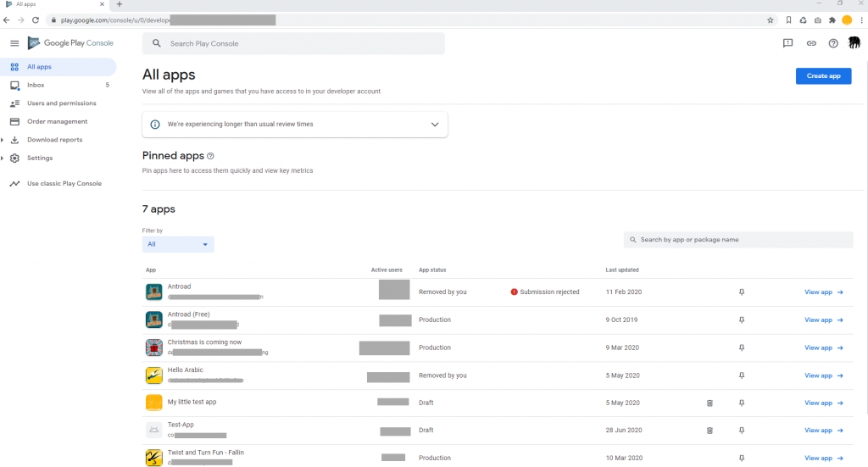View app for Christmas is coming now
Viewport: 868px width, 467px height.
tap(823, 347)
